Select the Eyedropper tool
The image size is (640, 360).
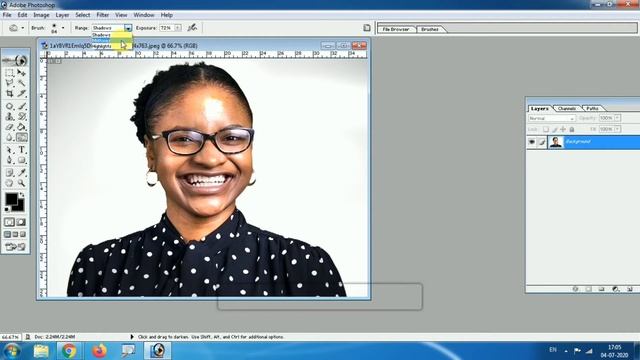(22, 173)
